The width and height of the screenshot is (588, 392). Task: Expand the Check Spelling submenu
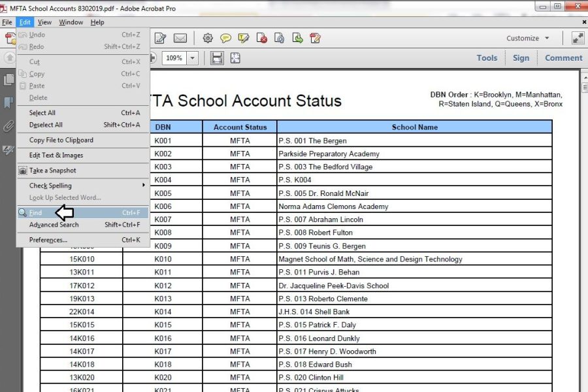click(83, 186)
